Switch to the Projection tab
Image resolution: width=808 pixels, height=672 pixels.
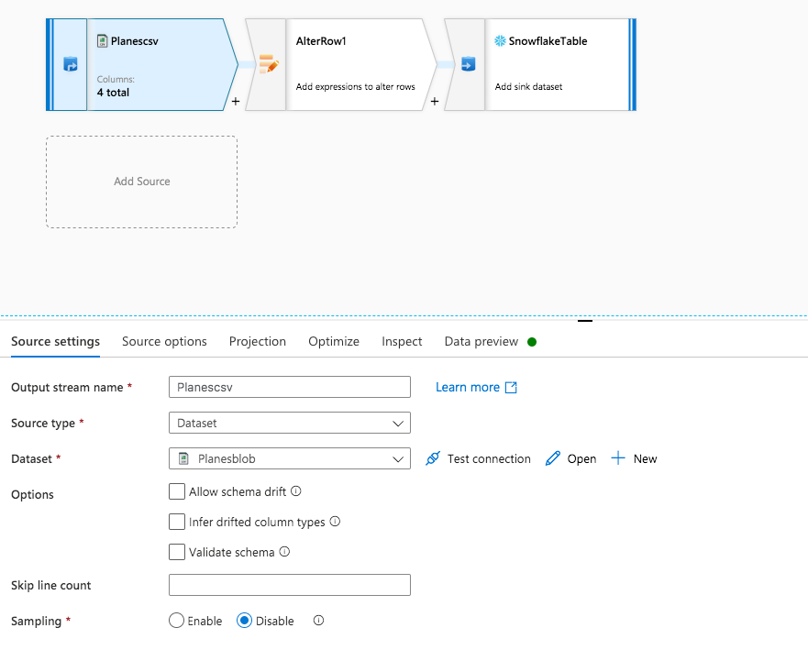258,341
